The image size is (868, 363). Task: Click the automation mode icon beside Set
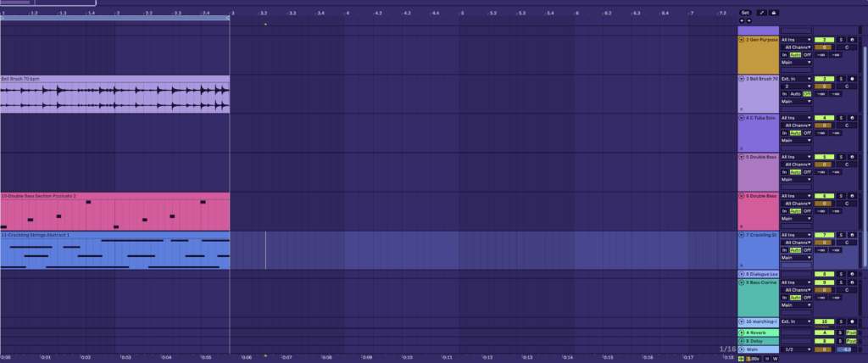pyautogui.click(x=761, y=14)
